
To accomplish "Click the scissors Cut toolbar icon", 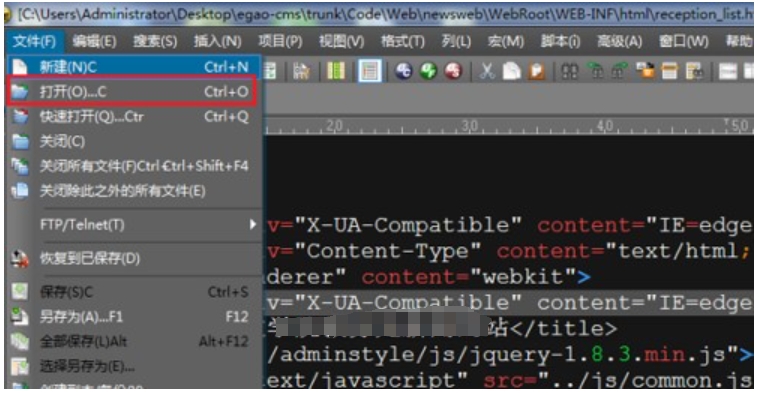I will (486, 72).
